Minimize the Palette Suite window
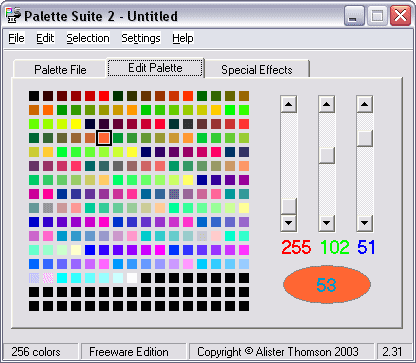Viewport: 416px width, 363px height. coord(354,16)
